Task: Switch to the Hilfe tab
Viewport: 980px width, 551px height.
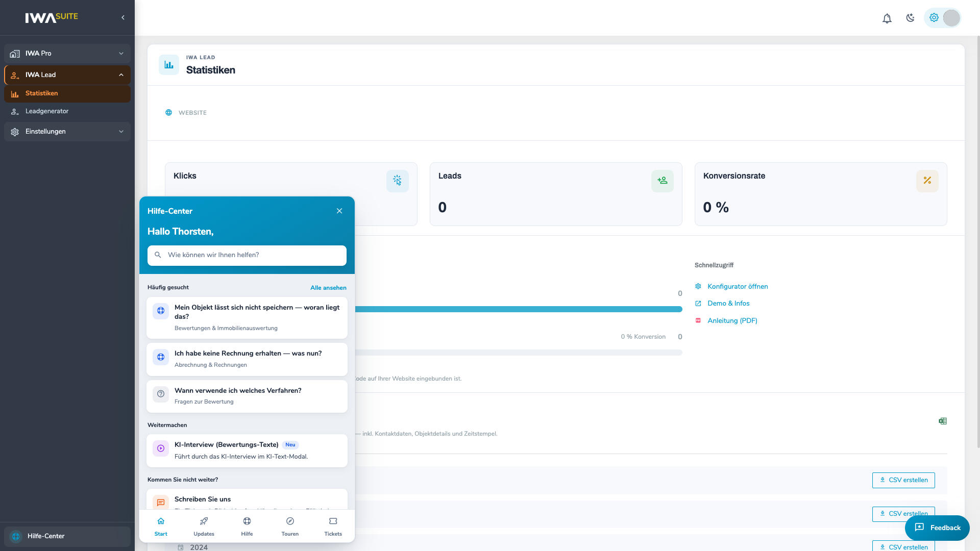Action: click(x=247, y=526)
